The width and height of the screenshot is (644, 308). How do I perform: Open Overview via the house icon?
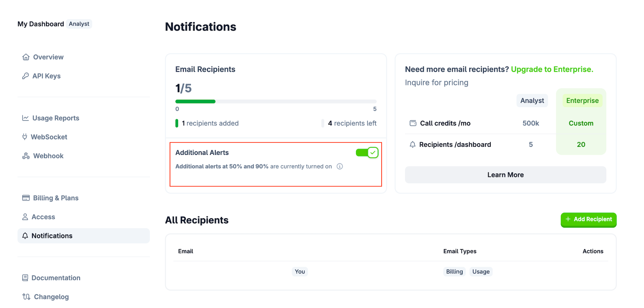coord(26,57)
